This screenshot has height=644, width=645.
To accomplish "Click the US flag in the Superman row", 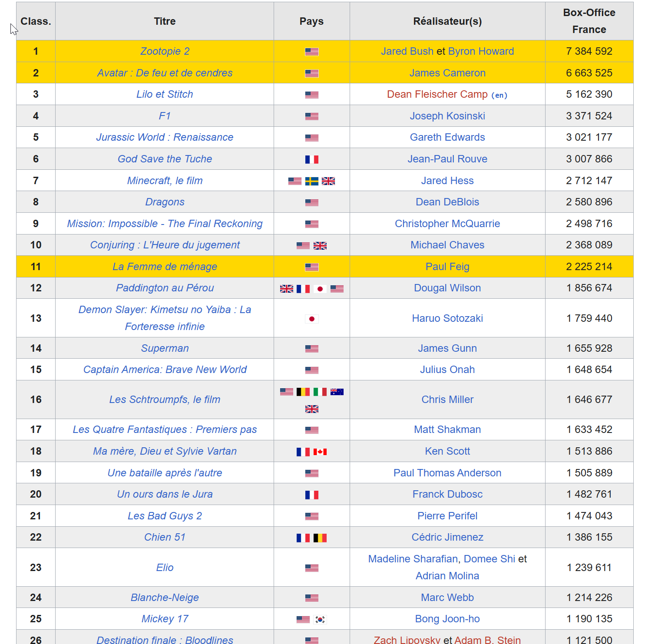I will click(x=311, y=349).
